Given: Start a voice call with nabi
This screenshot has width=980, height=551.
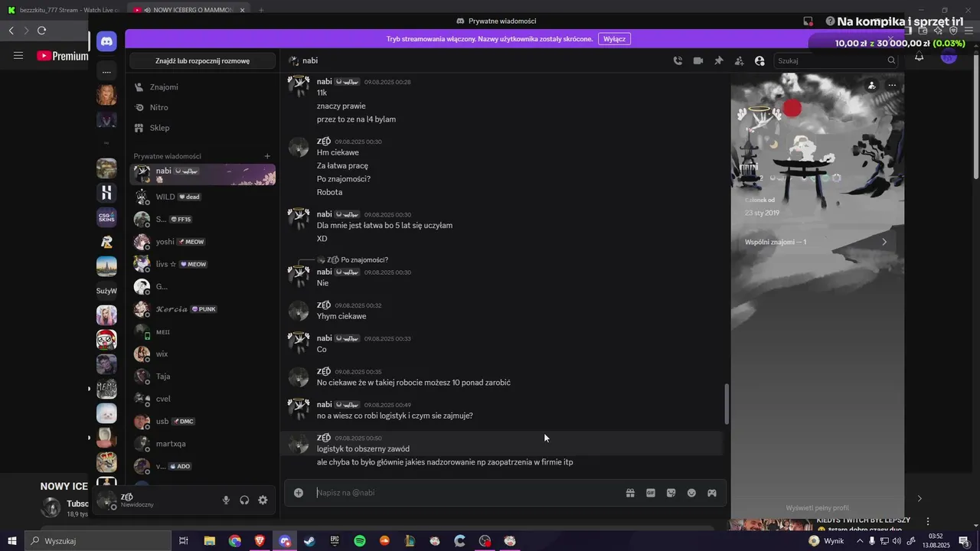Looking at the screenshot, I should (x=678, y=60).
